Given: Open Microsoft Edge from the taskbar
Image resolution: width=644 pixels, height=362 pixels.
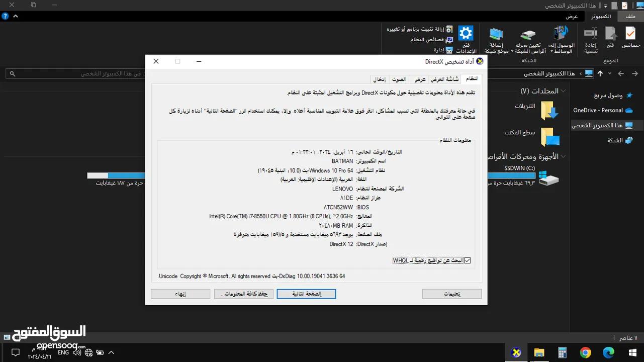Looking at the screenshot, I should click(x=608, y=352).
